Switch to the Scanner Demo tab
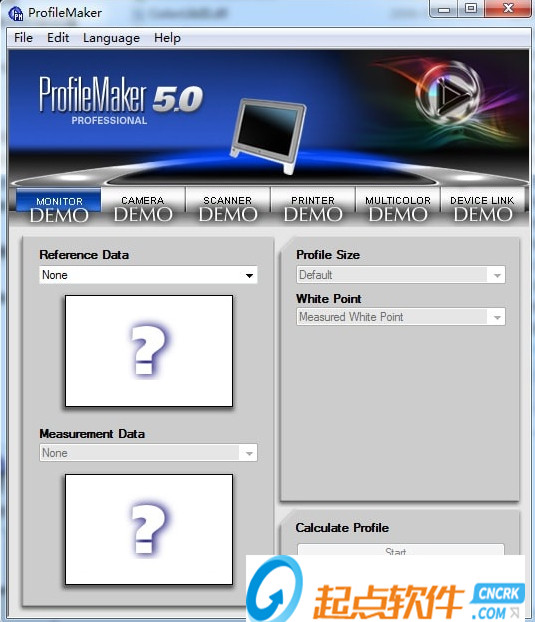 tap(228, 207)
